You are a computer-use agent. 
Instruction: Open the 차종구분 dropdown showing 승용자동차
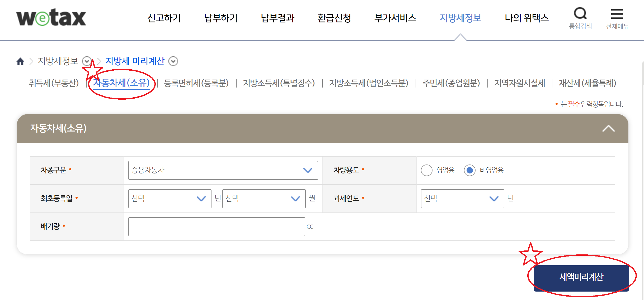coord(223,170)
